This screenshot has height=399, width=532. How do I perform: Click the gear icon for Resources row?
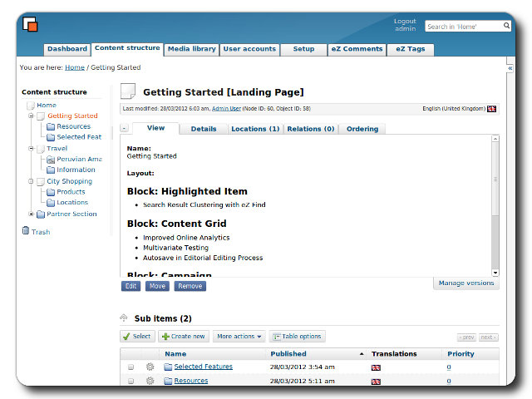tap(150, 381)
